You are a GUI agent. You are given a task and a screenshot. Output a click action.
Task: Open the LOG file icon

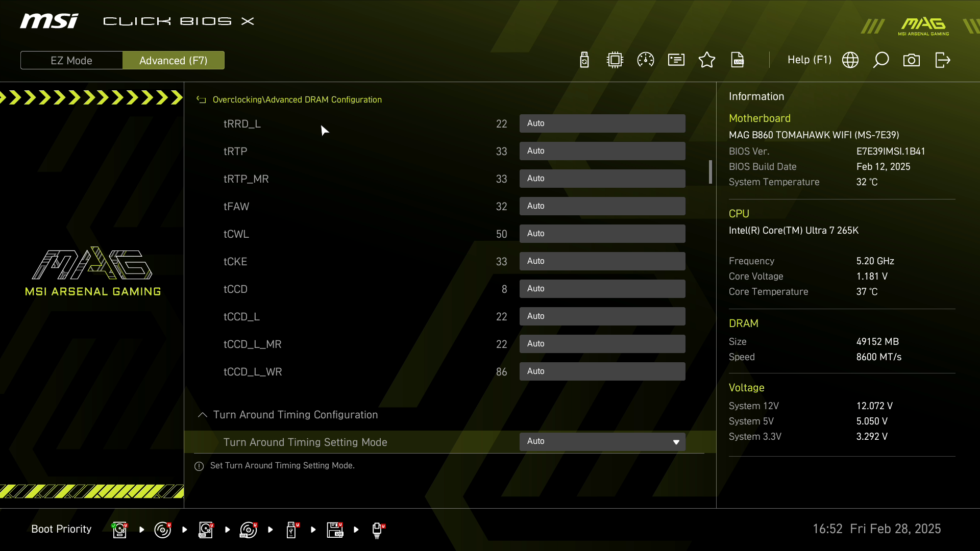[738, 60]
